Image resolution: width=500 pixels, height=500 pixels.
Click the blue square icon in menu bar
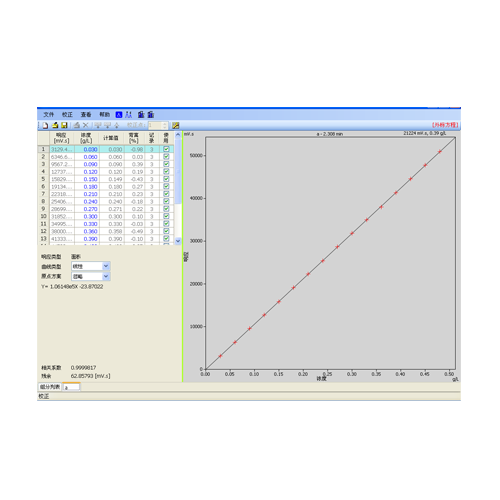pyautogui.click(x=119, y=115)
